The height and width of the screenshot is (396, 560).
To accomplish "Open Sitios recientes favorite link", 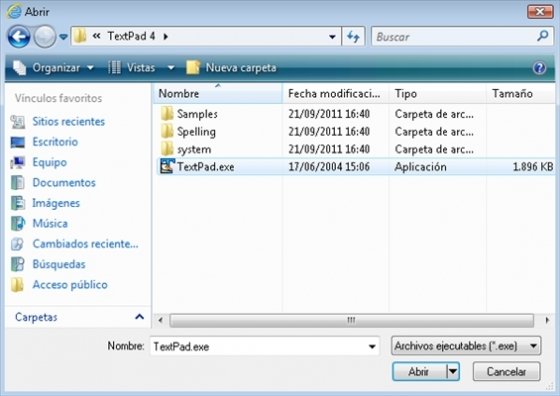I will (x=69, y=121).
